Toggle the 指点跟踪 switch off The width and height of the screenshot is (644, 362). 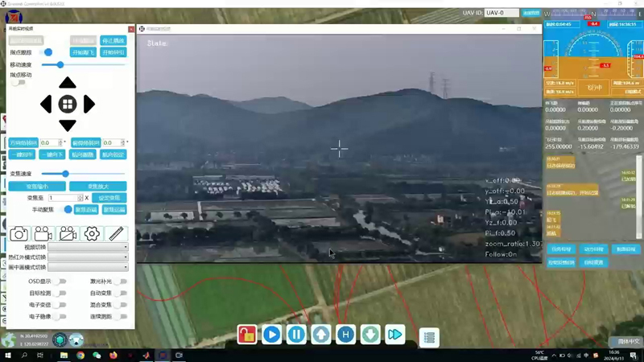(x=46, y=52)
